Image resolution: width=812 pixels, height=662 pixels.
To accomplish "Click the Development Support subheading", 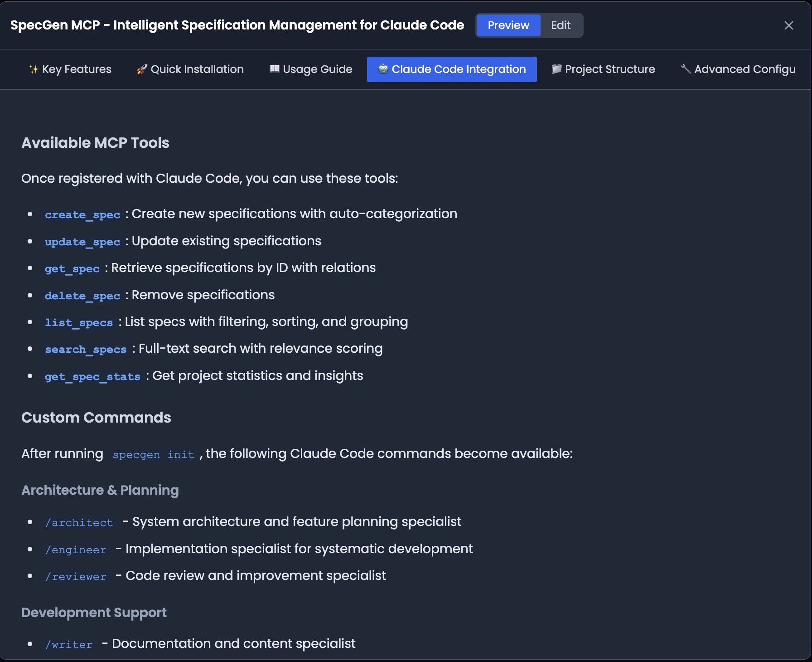I will [x=94, y=613].
